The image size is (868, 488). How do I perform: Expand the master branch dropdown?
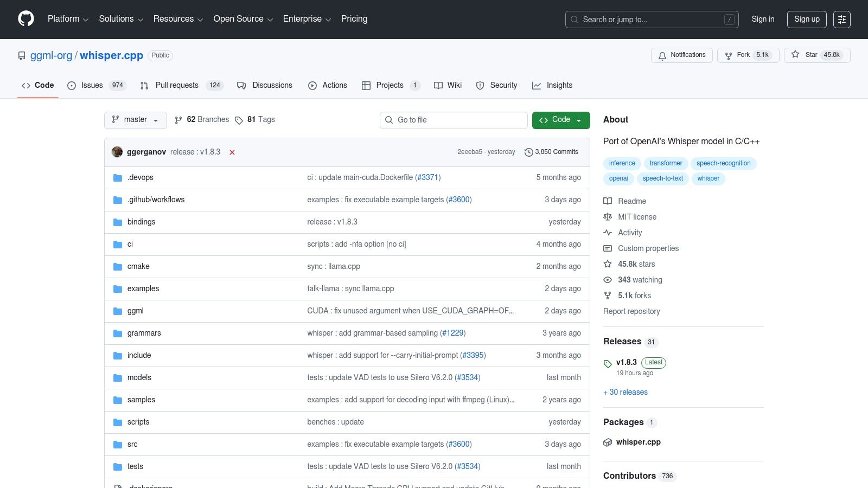[x=135, y=120]
